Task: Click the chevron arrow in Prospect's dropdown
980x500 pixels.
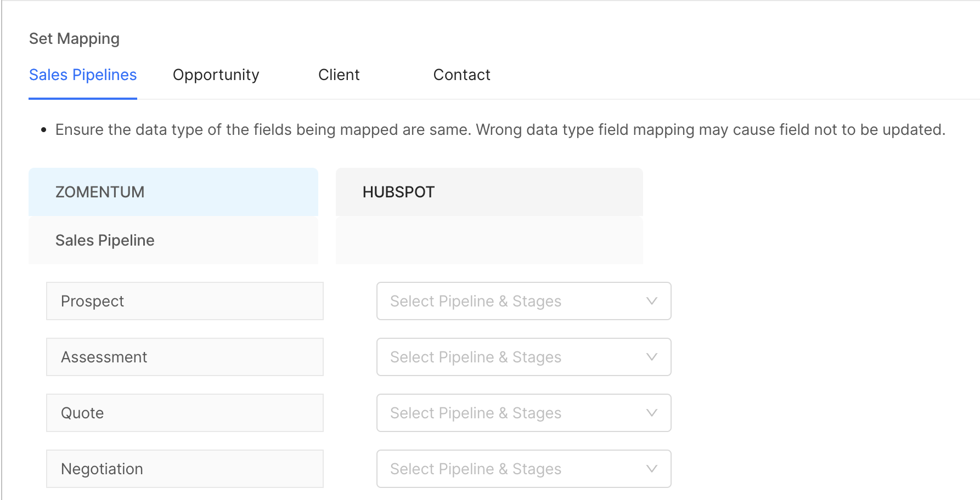Action: pyautogui.click(x=651, y=301)
